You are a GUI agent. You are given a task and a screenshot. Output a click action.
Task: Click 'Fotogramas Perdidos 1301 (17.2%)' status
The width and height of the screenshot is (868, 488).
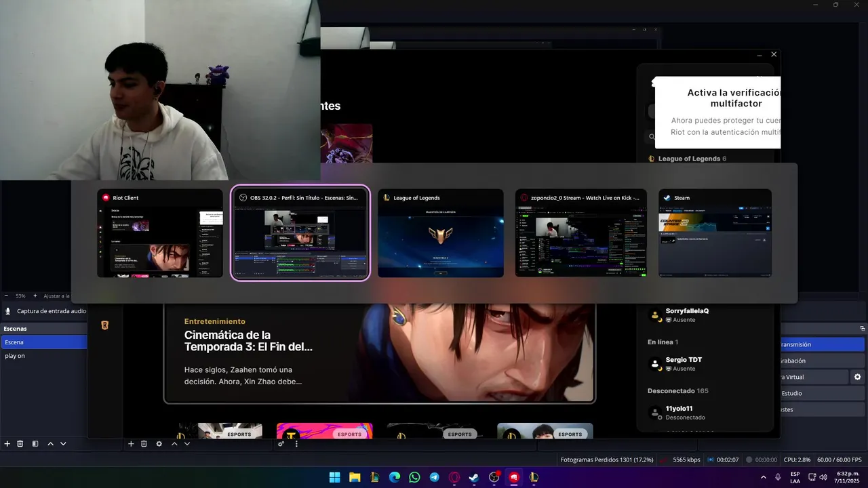click(607, 460)
